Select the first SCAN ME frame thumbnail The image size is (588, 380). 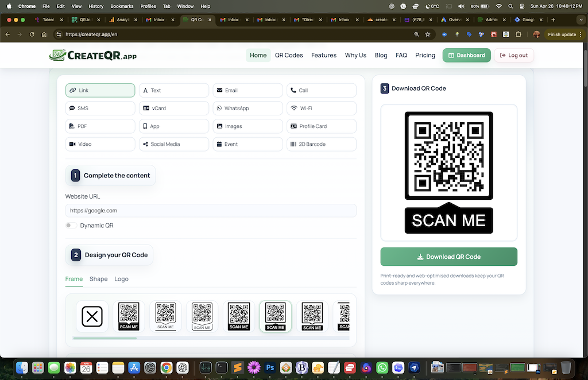(129, 316)
